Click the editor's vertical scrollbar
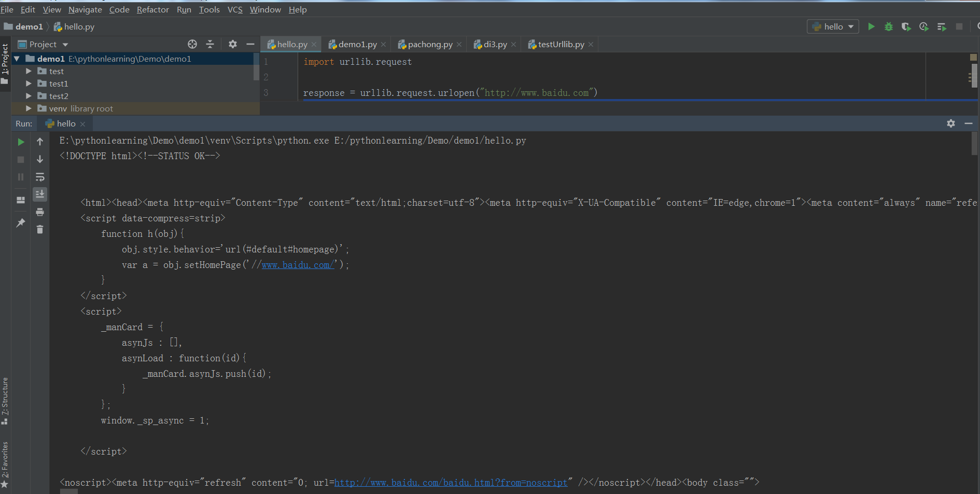This screenshot has width=980, height=494. 974,76
